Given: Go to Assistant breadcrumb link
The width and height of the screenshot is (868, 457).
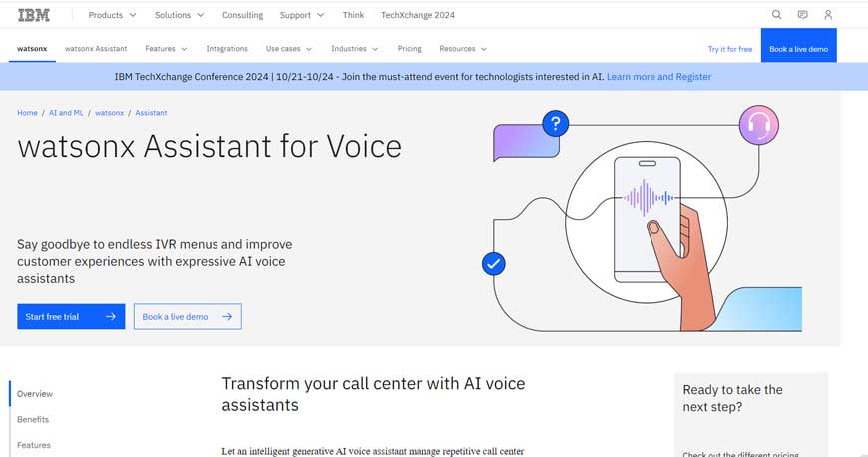Looking at the screenshot, I should pyautogui.click(x=151, y=113).
